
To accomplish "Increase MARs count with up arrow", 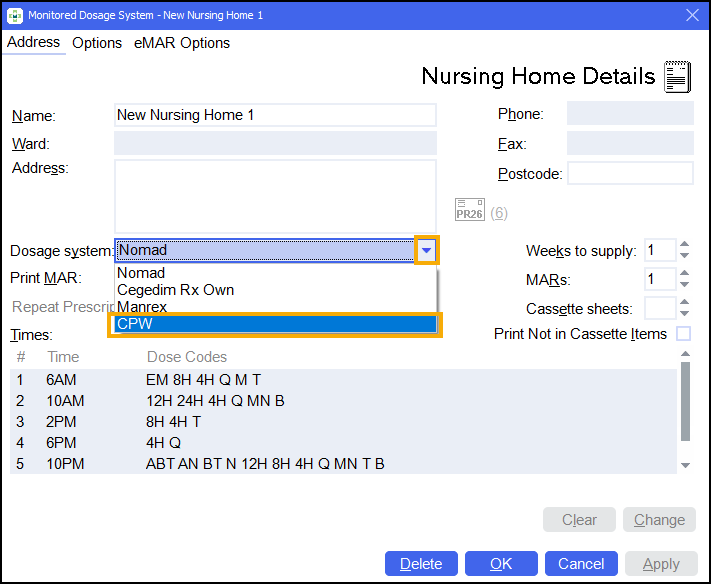I will [x=685, y=274].
